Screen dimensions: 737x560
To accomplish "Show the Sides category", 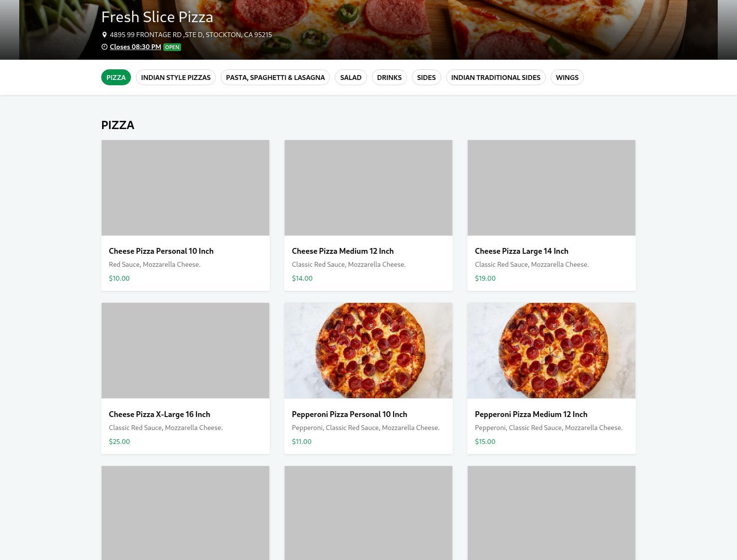I will (x=426, y=78).
